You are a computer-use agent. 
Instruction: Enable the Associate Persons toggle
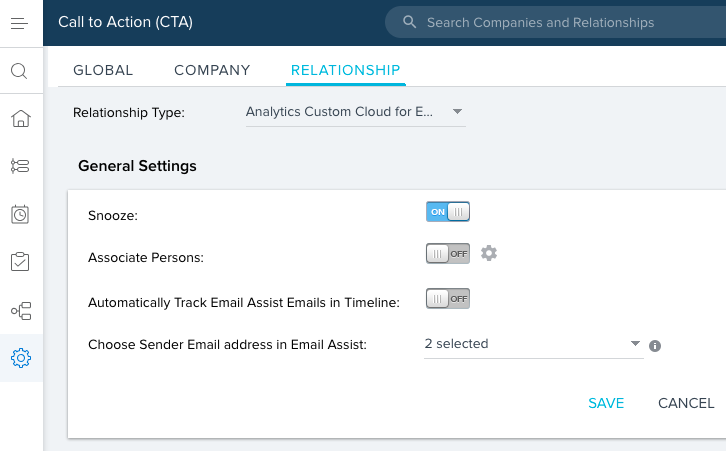click(x=447, y=254)
